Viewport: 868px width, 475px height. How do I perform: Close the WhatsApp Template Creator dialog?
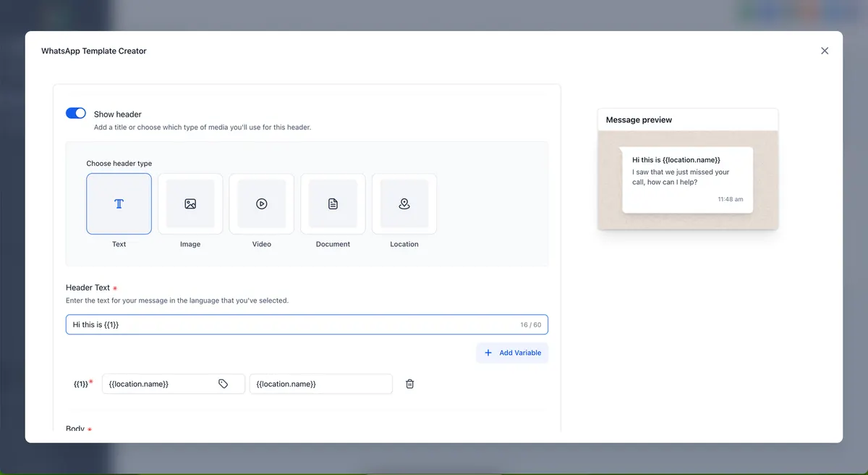(825, 51)
